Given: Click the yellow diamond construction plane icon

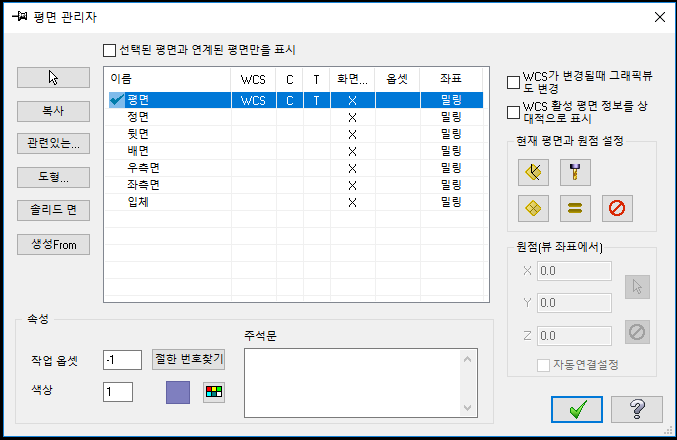Looking at the screenshot, I should click(533, 209).
